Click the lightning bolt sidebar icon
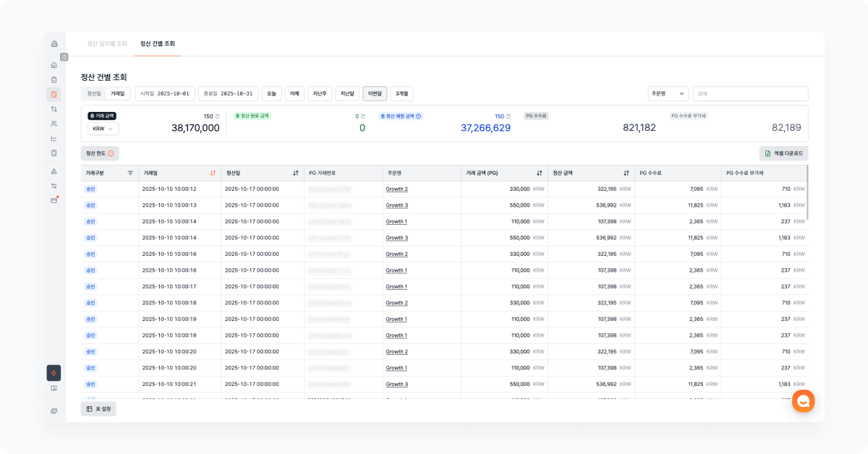The image size is (868, 454). (x=54, y=373)
